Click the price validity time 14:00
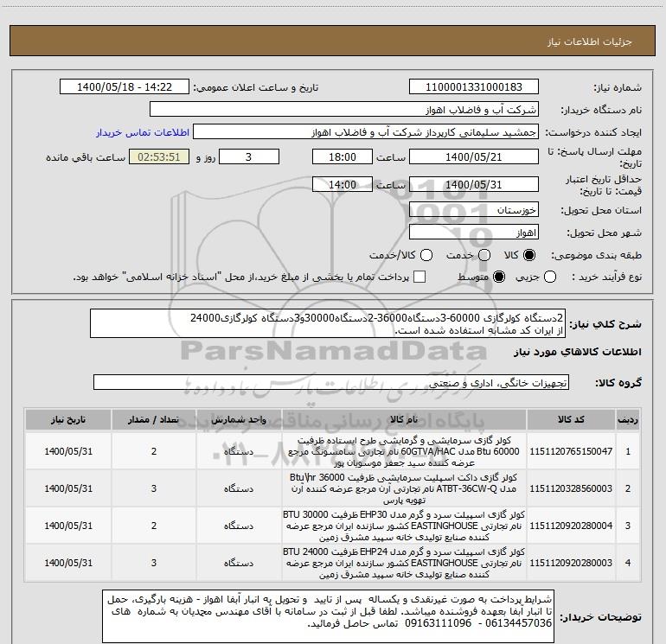Image resolution: width=666 pixels, height=644 pixels. 343,184
